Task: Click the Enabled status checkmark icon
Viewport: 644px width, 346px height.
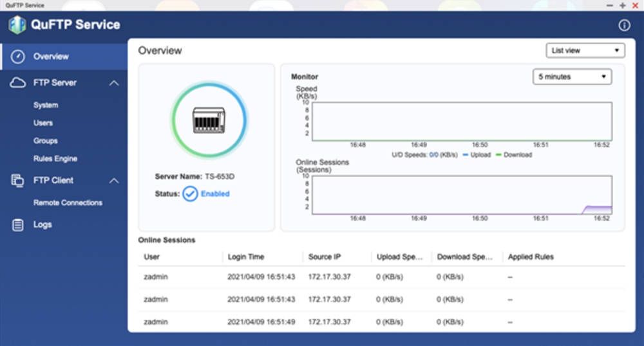Action: [x=190, y=194]
